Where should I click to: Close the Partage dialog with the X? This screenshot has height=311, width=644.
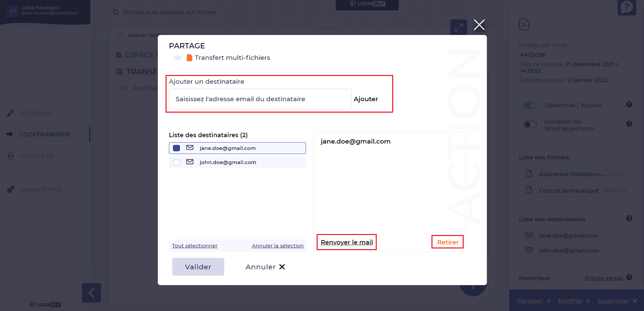click(479, 25)
